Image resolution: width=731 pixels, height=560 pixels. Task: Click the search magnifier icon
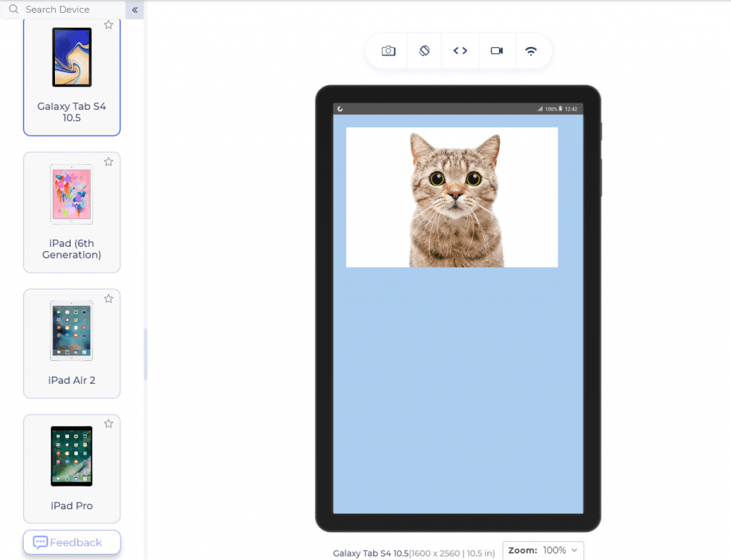[x=14, y=9]
